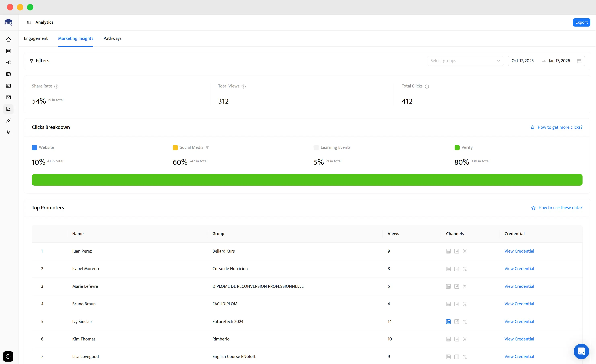Open the Home dashboard from the sidebar
Image resolution: width=596 pixels, height=364 pixels.
pos(8,39)
